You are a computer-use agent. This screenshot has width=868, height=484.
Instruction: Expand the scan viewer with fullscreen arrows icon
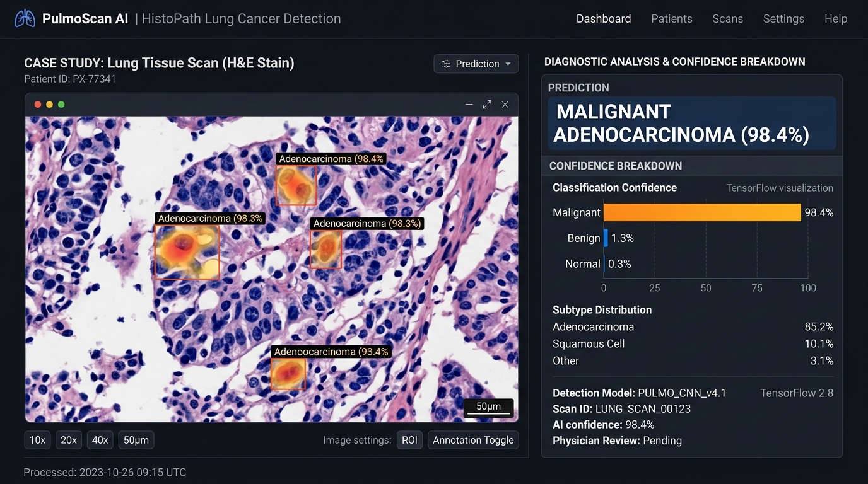point(487,105)
